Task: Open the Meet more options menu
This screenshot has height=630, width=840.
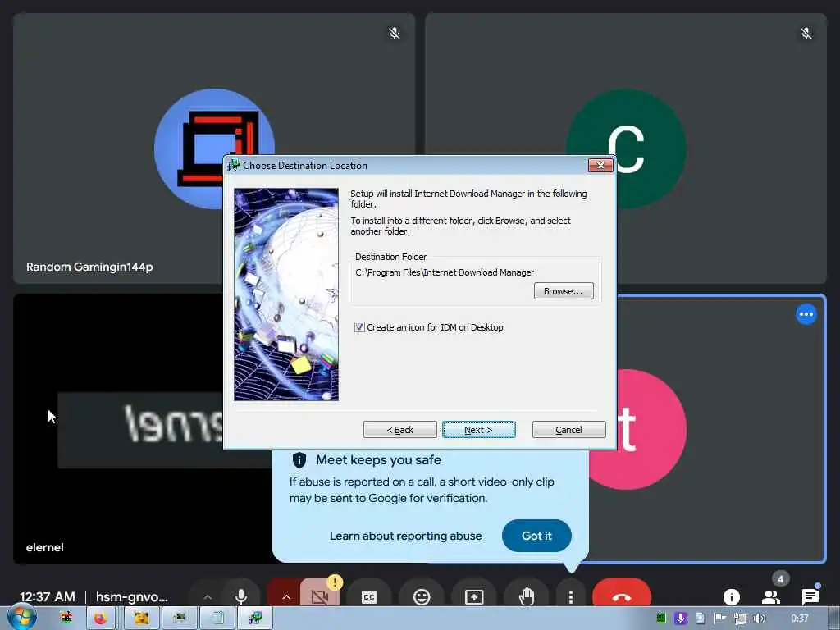Action: click(x=571, y=596)
